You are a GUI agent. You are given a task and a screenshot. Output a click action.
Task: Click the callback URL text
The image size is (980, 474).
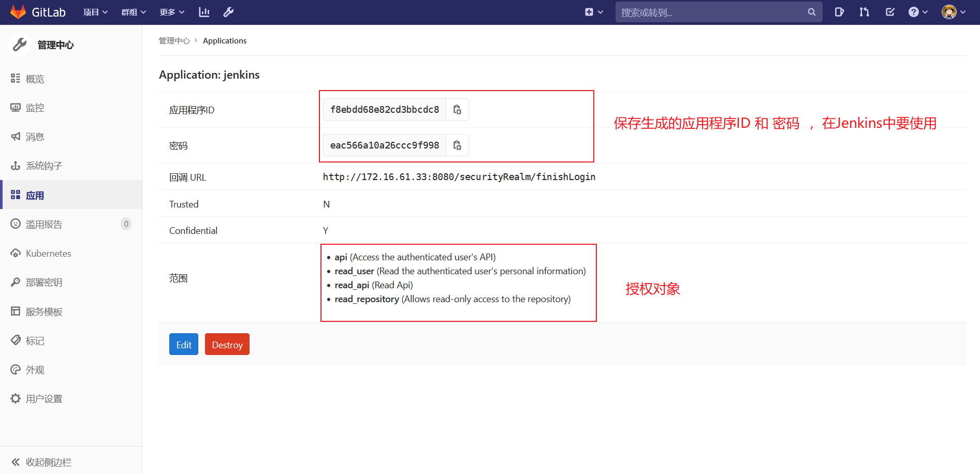(459, 177)
